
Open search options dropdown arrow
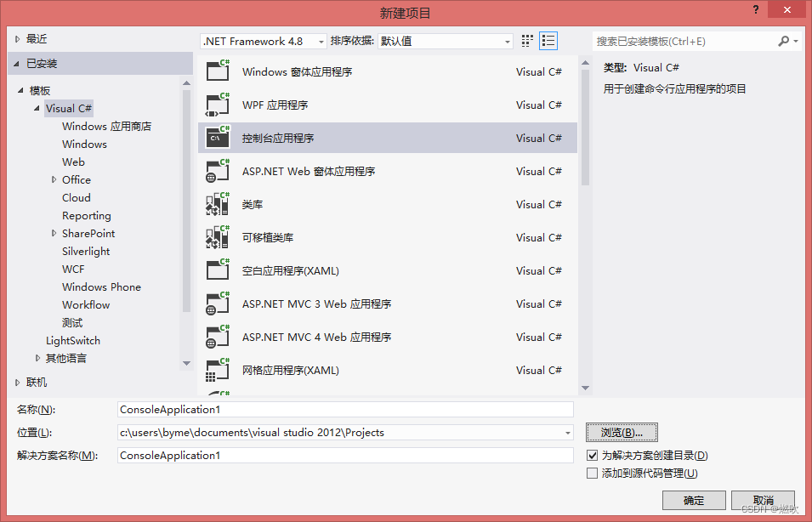(x=796, y=41)
